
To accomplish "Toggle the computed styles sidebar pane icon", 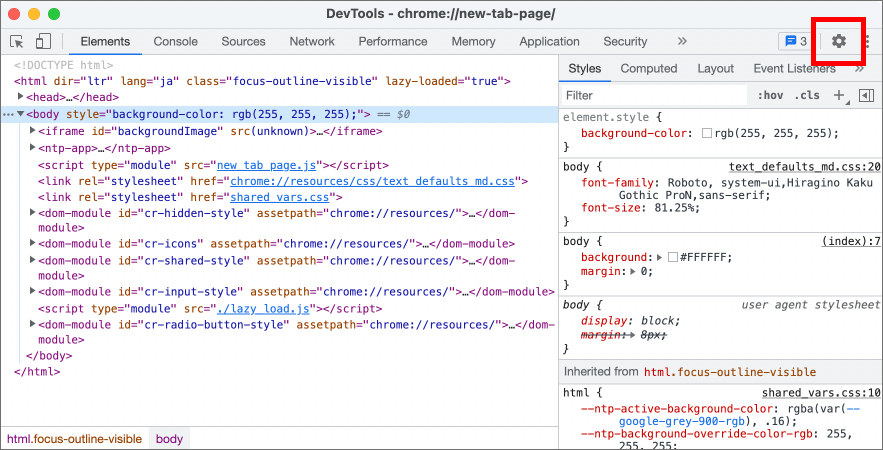I will click(867, 95).
